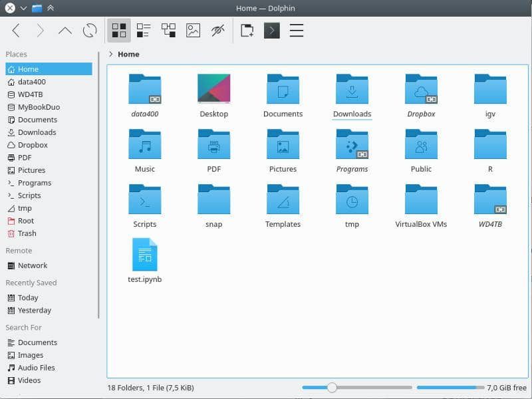Screen dimensions: 532x399
Task: Select the Desktop folder thumbnail
Action: (213, 89)
